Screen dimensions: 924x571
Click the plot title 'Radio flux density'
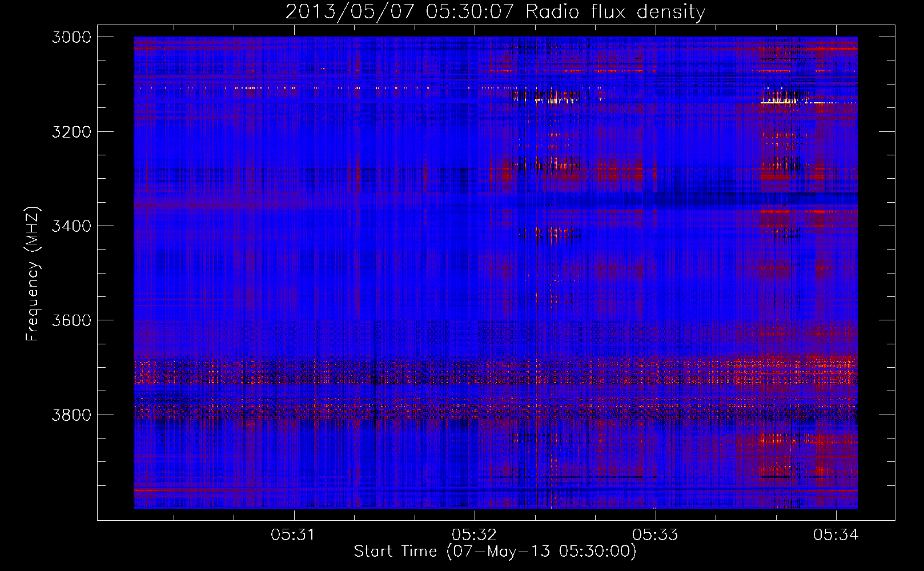click(x=615, y=12)
